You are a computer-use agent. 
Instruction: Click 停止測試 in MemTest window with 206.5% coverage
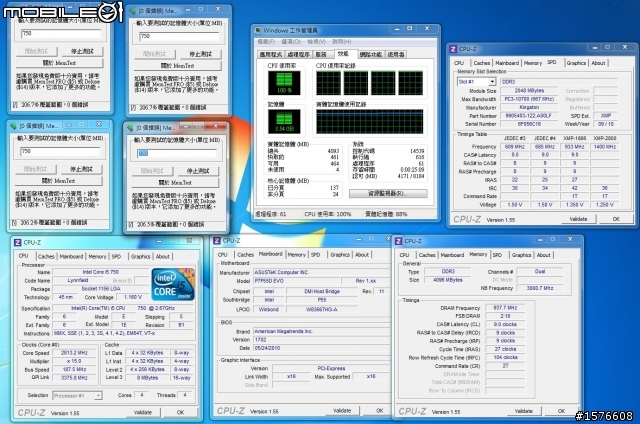click(x=197, y=171)
